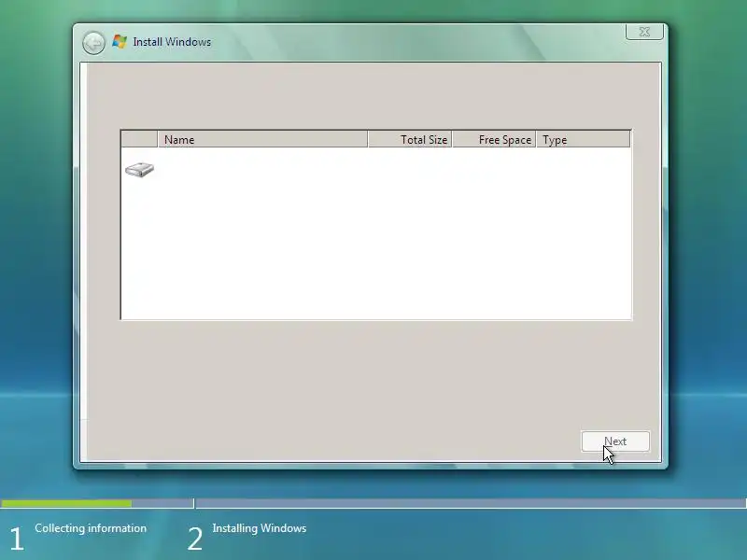Sort by the Type column header

click(583, 139)
